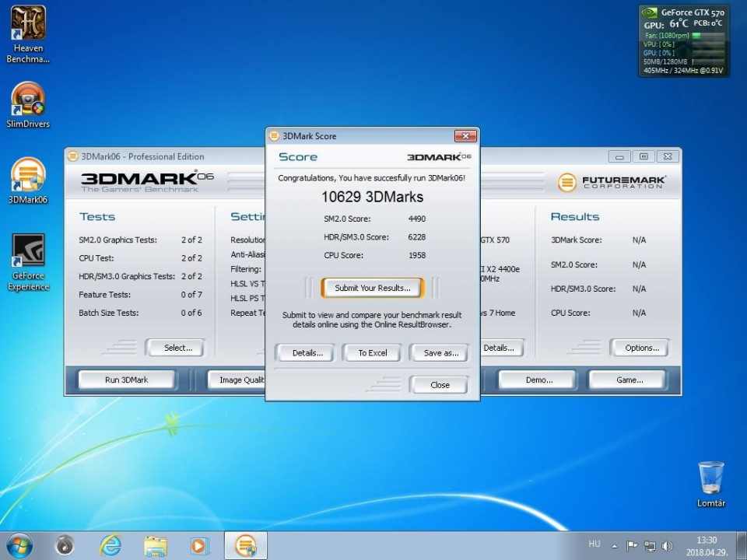The width and height of the screenshot is (747, 560).
Task: Launch Internet Explorer from the taskbar
Action: [110, 546]
